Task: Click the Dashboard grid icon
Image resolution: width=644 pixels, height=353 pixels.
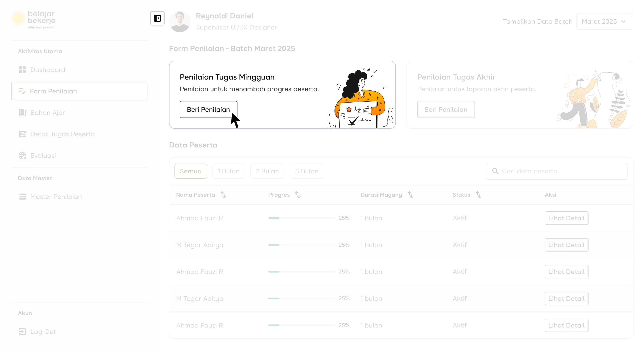Action: click(x=22, y=70)
